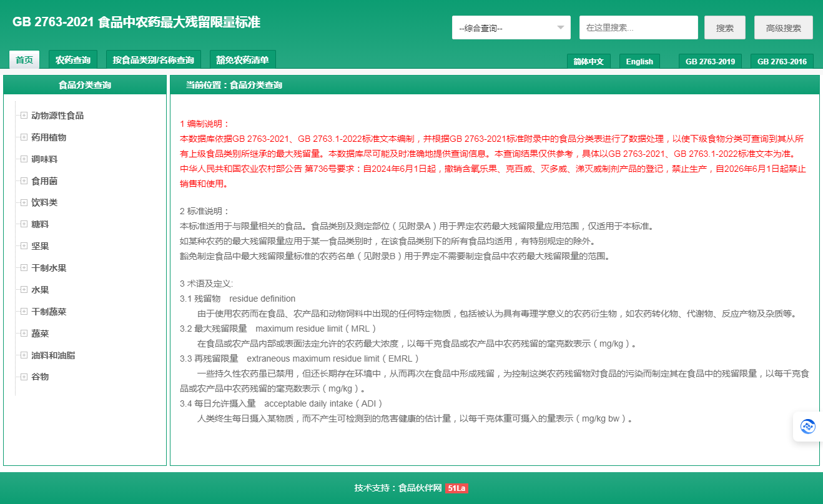Image resolution: width=823 pixels, height=504 pixels.
Task: Click the 51La statistics badge
Action: coord(456,488)
